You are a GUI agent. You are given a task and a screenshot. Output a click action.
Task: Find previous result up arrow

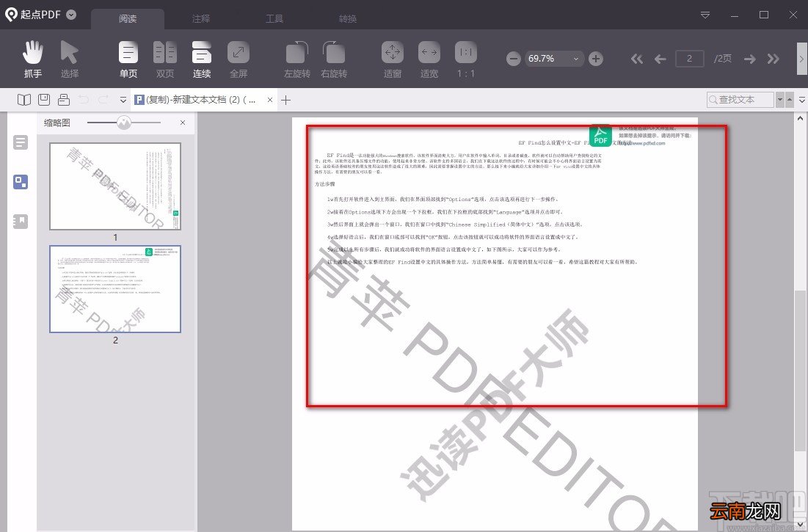[x=790, y=99]
